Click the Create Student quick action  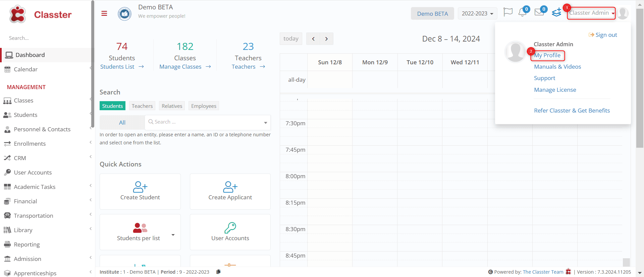click(140, 192)
